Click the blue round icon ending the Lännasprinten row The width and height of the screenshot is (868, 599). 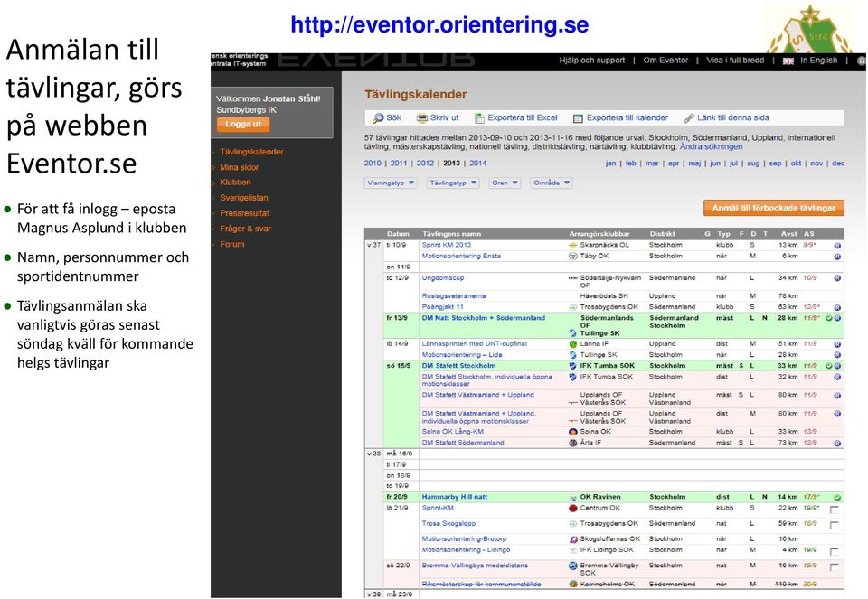coord(837,344)
